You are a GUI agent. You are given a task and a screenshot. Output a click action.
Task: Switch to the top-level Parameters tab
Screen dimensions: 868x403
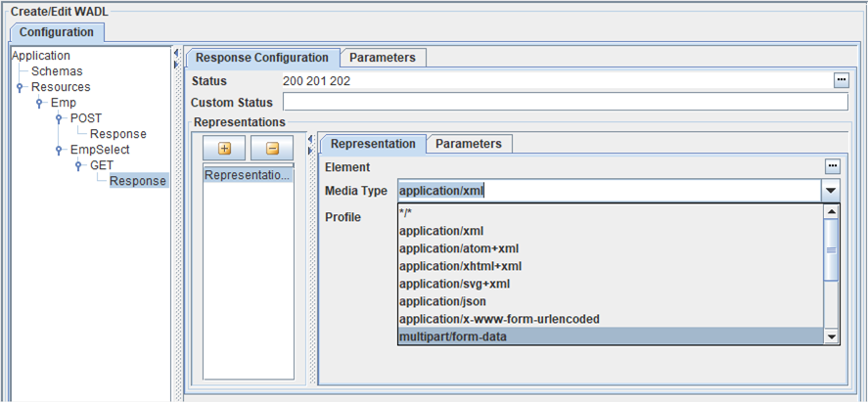coord(383,58)
